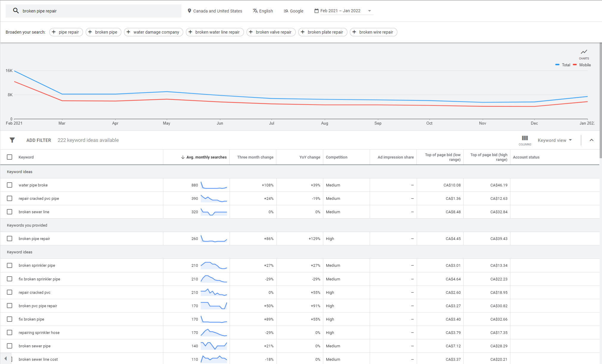Click the CA$46.19 high bid value

point(499,185)
